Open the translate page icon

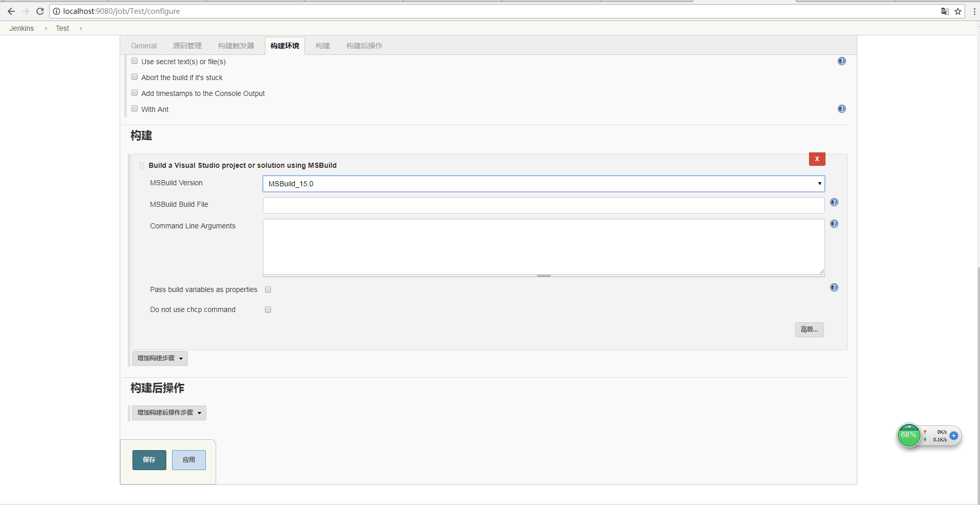click(945, 11)
